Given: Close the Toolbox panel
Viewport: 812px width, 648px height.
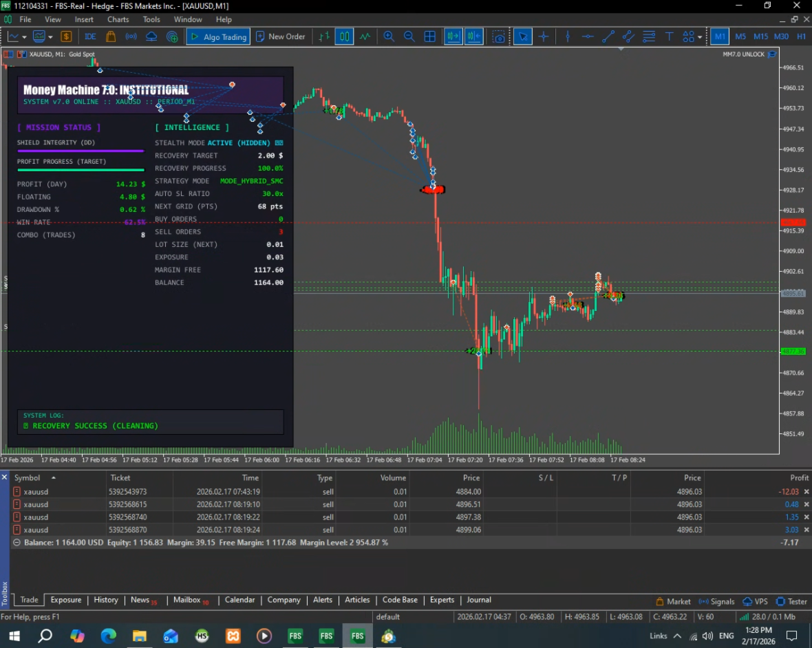Looking at the screenshot, I should point(4,477).
